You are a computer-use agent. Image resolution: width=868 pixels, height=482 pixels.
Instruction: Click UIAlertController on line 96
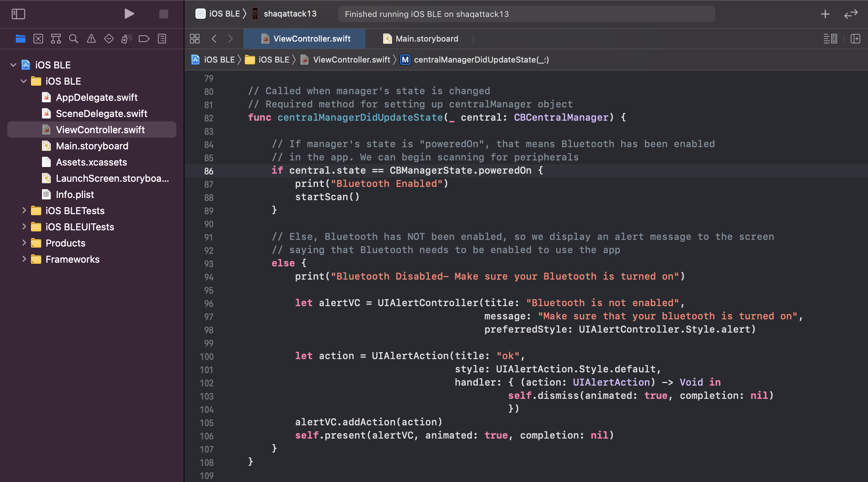coord(428,303)
